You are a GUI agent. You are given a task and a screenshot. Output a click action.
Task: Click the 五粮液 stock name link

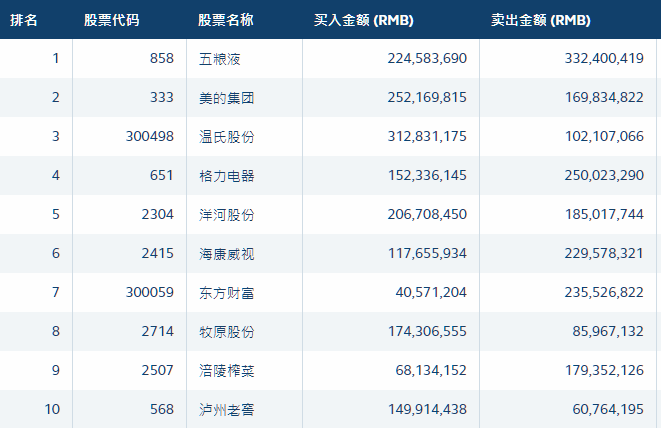[x=220, y=59]
